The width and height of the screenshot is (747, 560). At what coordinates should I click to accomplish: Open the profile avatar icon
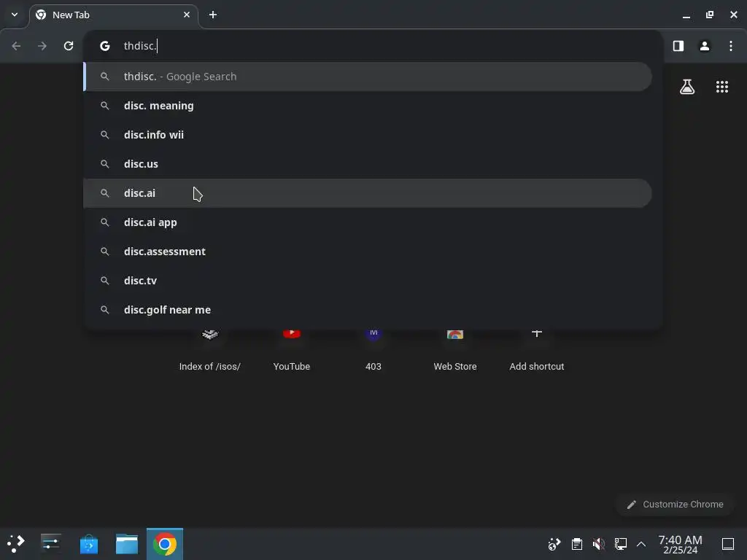pos(705,46)
